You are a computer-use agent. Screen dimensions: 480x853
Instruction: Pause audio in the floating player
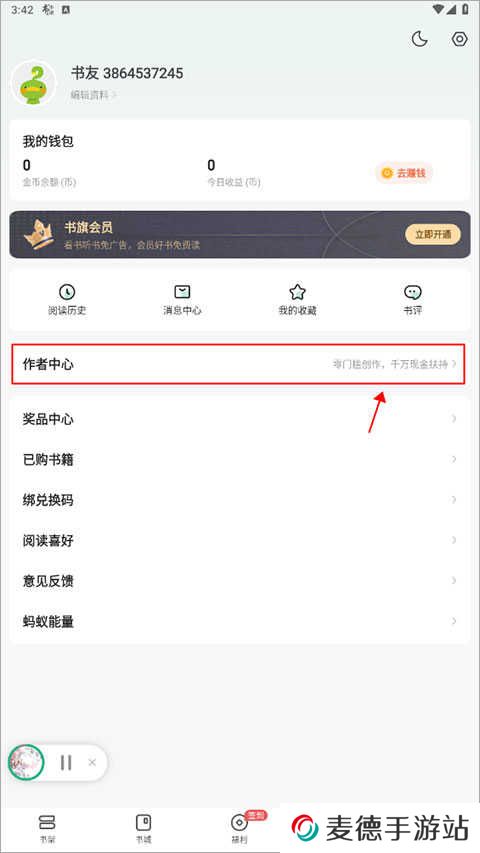66,763
